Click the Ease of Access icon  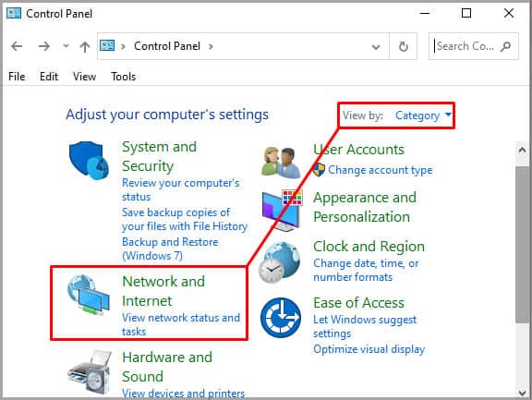click(281, 318)
